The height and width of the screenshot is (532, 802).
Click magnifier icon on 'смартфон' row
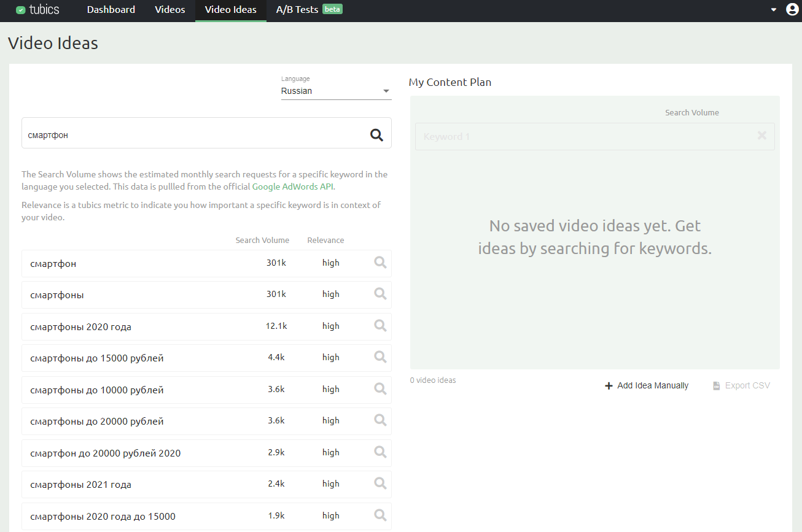click(x=380, y=263)
